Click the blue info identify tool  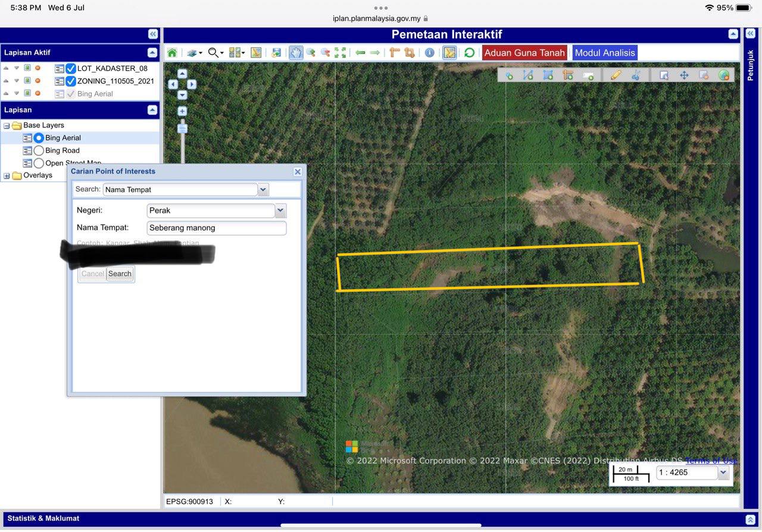[x=429, y=53]
